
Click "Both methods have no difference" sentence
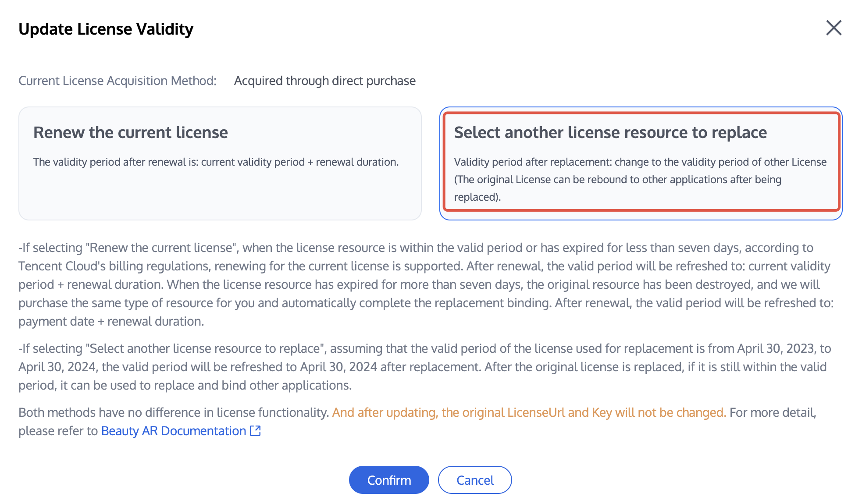click(174, 412)
